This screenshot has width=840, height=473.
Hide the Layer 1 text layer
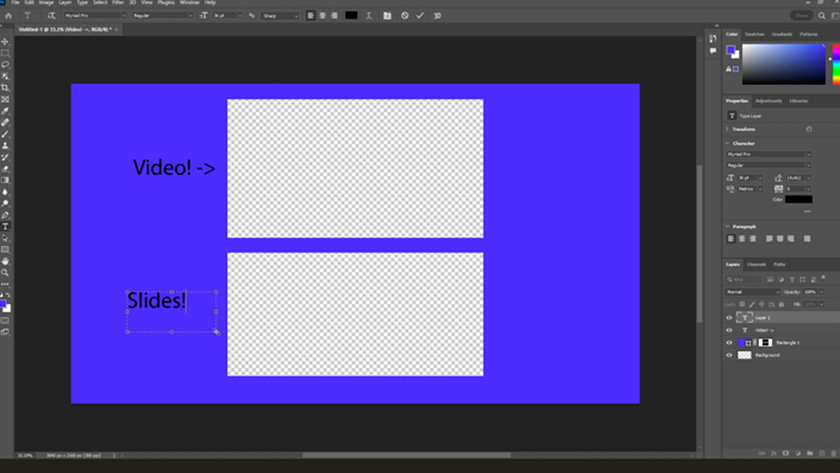(x=729, y=317)
